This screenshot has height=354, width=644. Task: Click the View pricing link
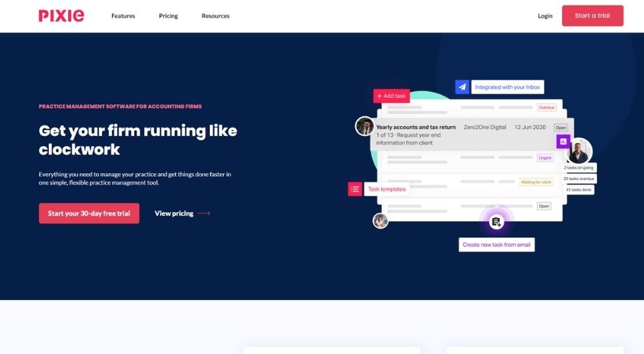174,213
